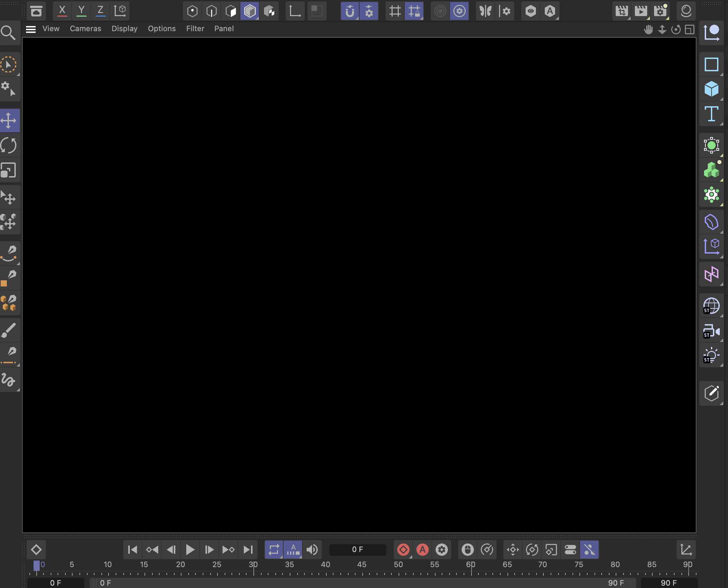Open the viewport hamburger menu
The height and width of the screenshot is (588, 728).
31,29
